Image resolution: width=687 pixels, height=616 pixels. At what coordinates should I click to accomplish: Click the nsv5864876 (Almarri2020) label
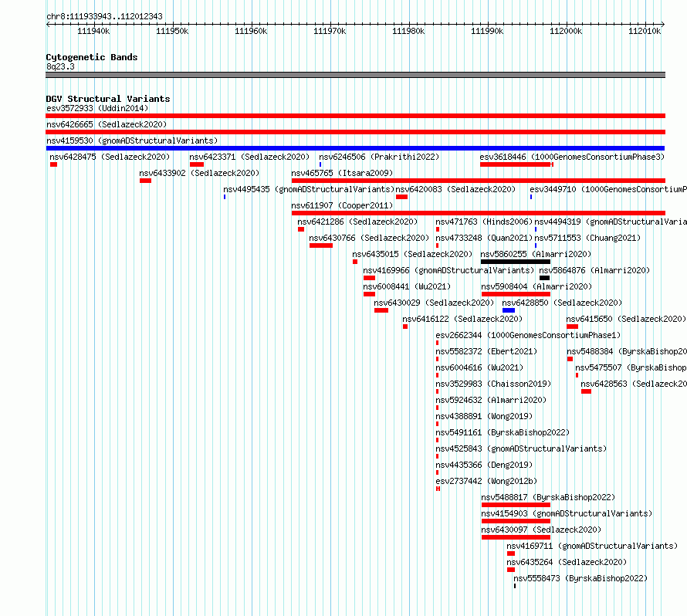(594, 270)
